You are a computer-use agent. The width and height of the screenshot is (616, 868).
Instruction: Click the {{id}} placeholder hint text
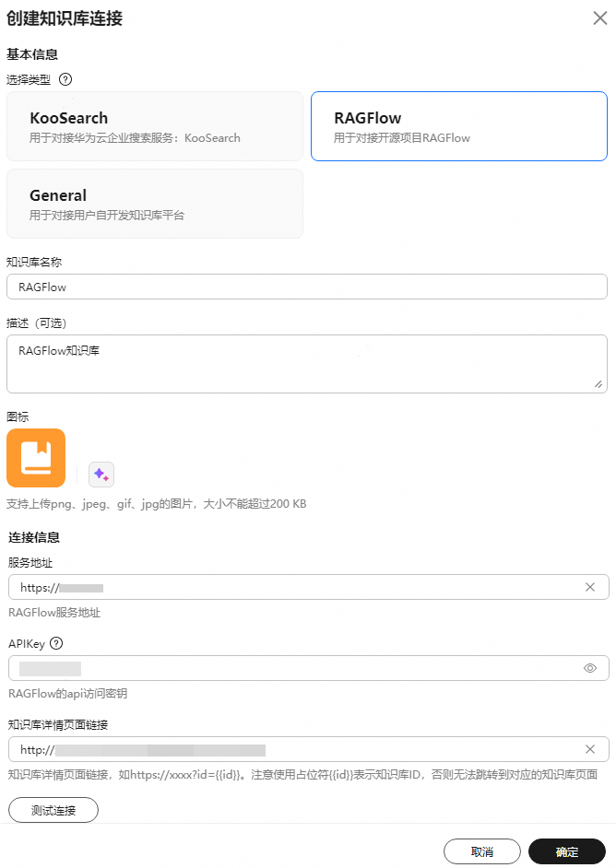[x=302, y=774]
